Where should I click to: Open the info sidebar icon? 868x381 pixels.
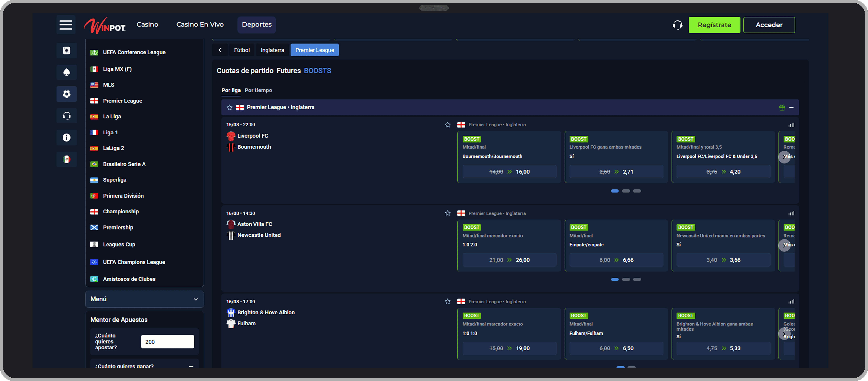coord(66,137)
